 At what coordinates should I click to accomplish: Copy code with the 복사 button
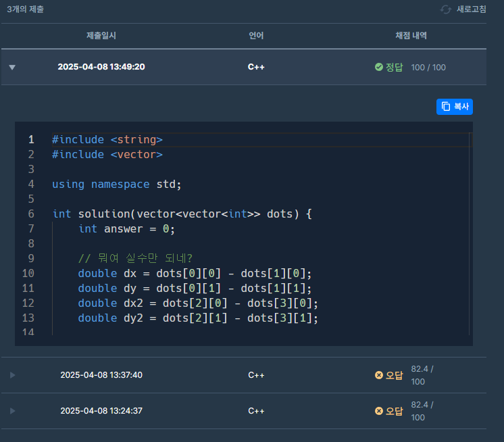(455, 107)
